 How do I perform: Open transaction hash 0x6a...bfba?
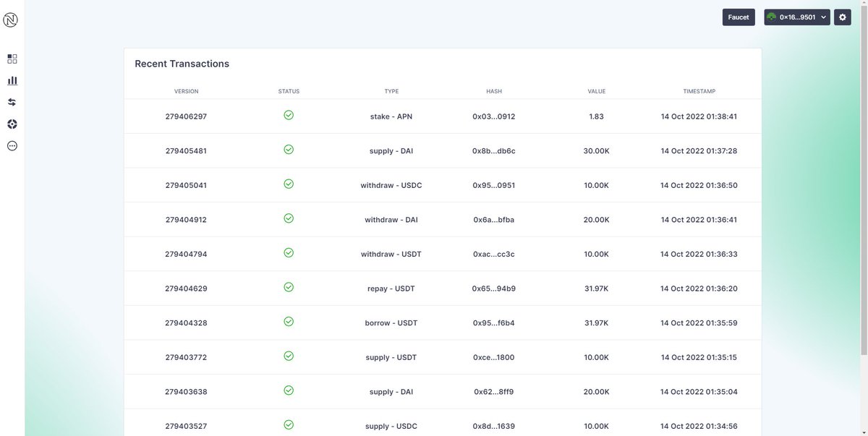click(x=494, y=220)
